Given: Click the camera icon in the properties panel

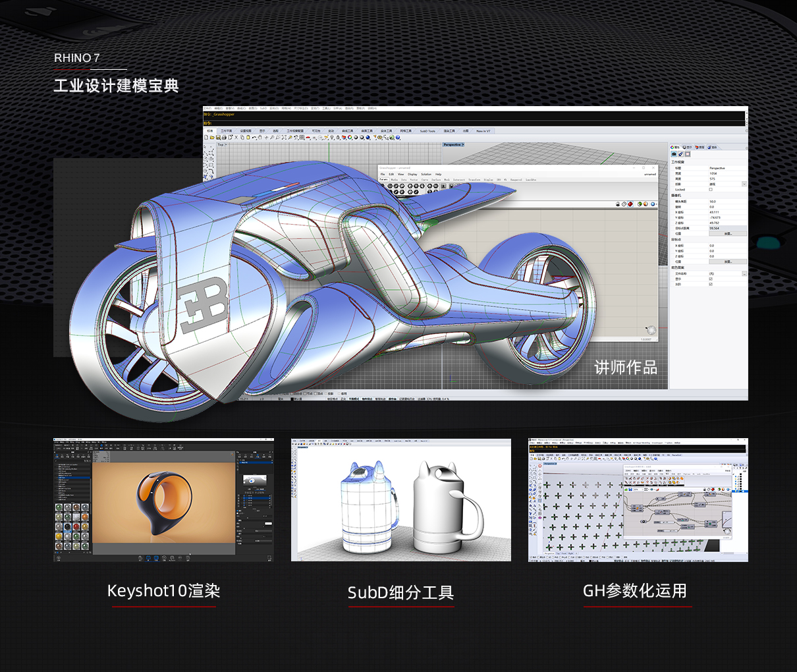Looking at the screenshot, I should tap(674, 154).
